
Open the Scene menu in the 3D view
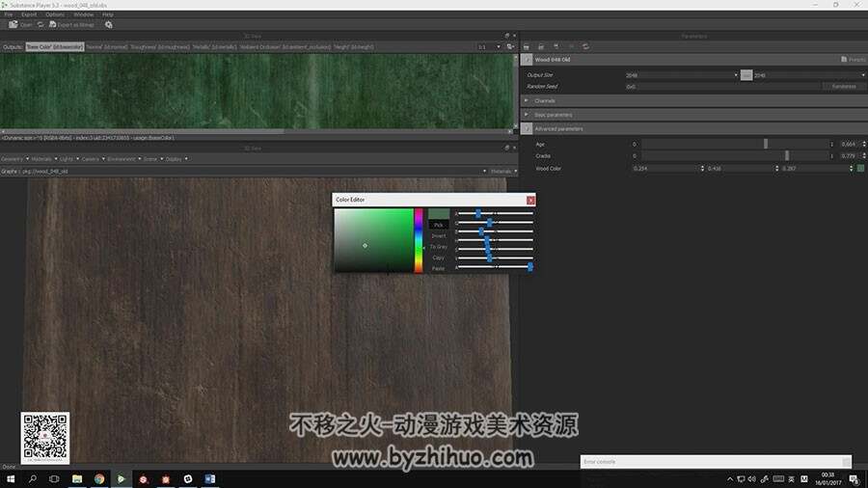tap(152, 159)
